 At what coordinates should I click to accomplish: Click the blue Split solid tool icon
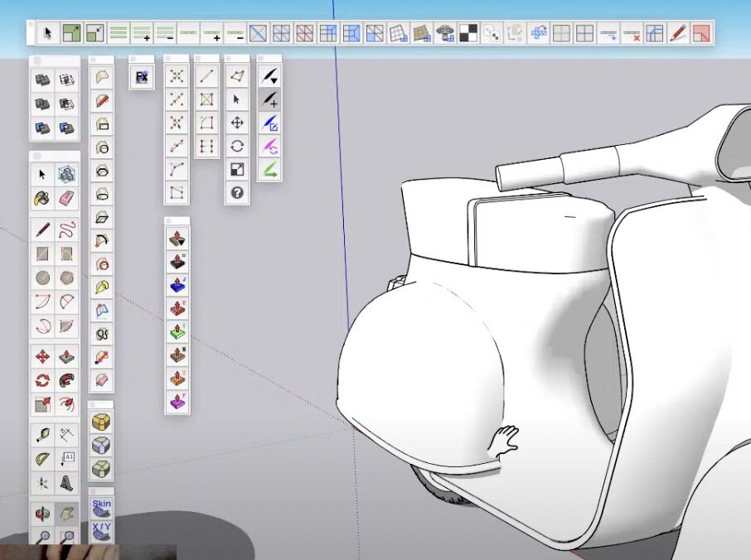pyautogui.click(x=66, y=128)
